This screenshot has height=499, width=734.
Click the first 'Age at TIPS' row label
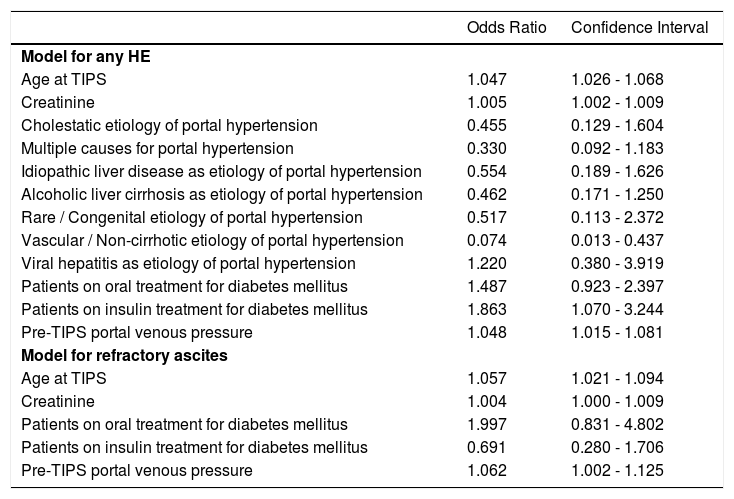[64, 79]
